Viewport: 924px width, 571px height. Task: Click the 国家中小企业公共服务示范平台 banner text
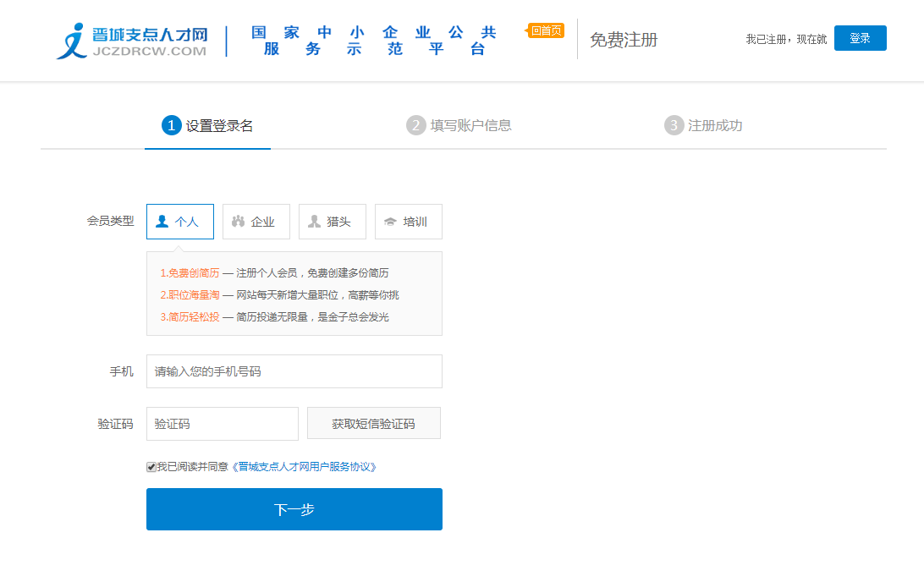coord(374,41)
